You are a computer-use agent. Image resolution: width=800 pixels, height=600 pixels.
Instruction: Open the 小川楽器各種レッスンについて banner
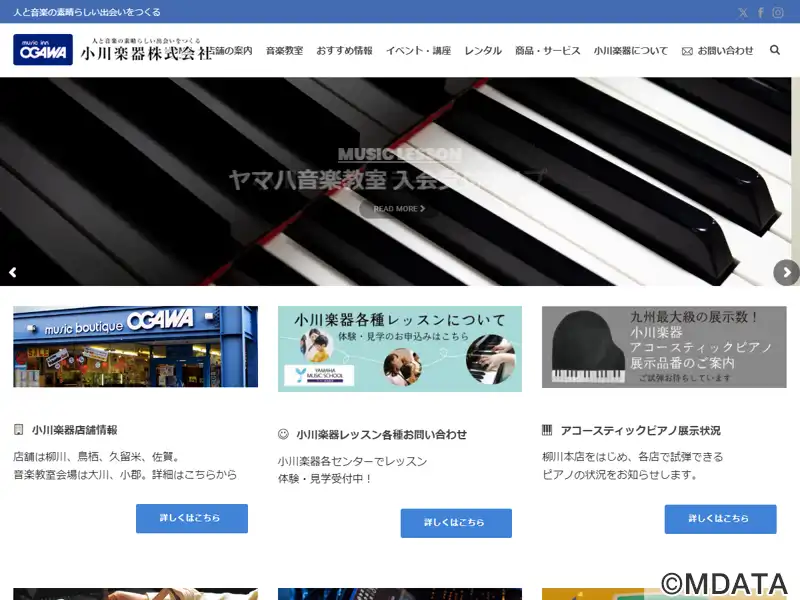point(399,348)
